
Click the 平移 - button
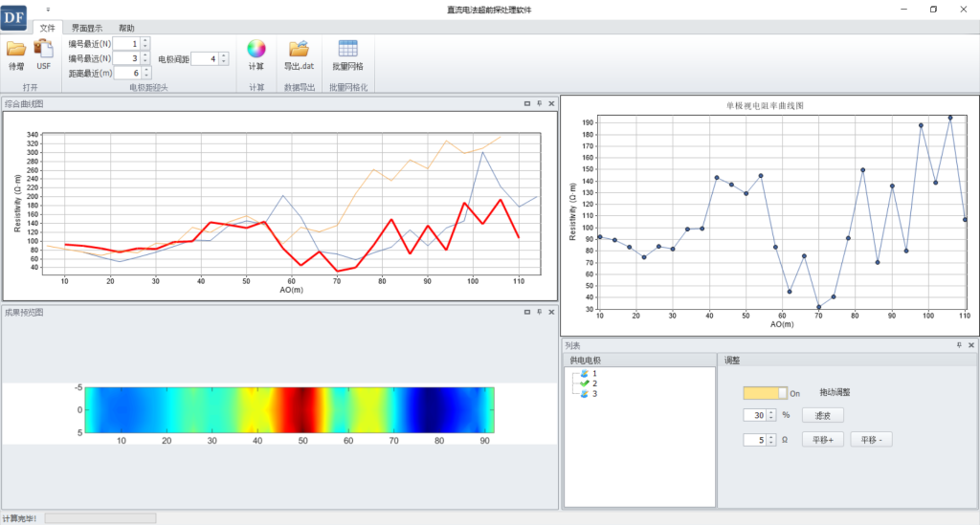pyautogui.click(x=871, y=440)
